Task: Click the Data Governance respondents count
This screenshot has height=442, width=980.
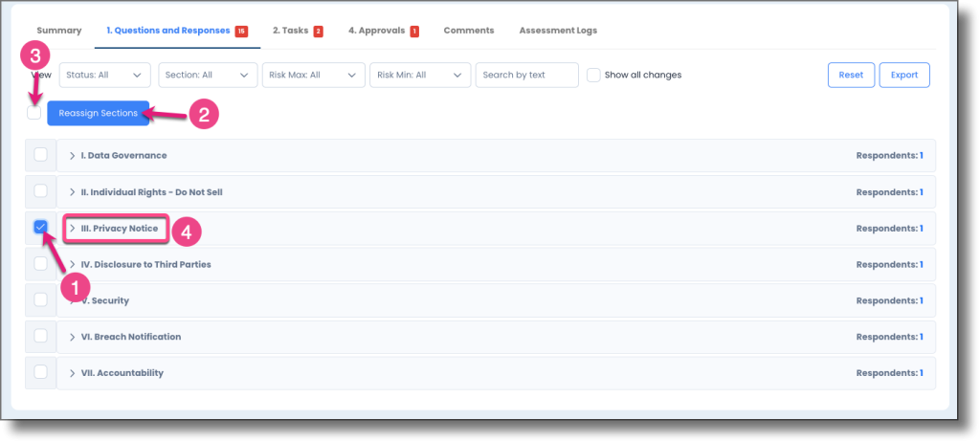Action: [922, 156]
